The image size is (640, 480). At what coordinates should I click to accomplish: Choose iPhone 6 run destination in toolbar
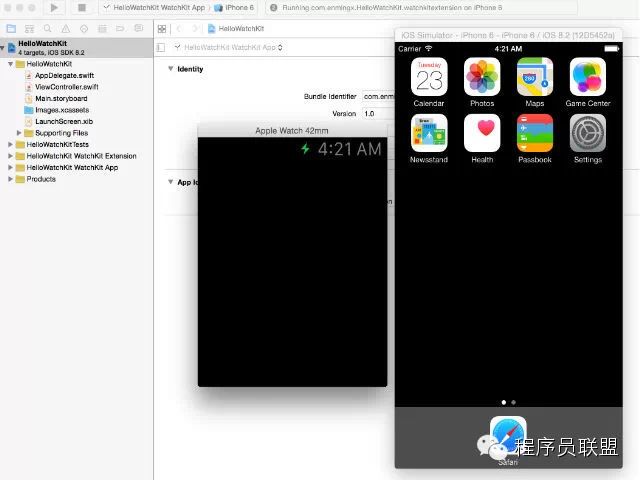pyautogui.click(x=234, y=7)
